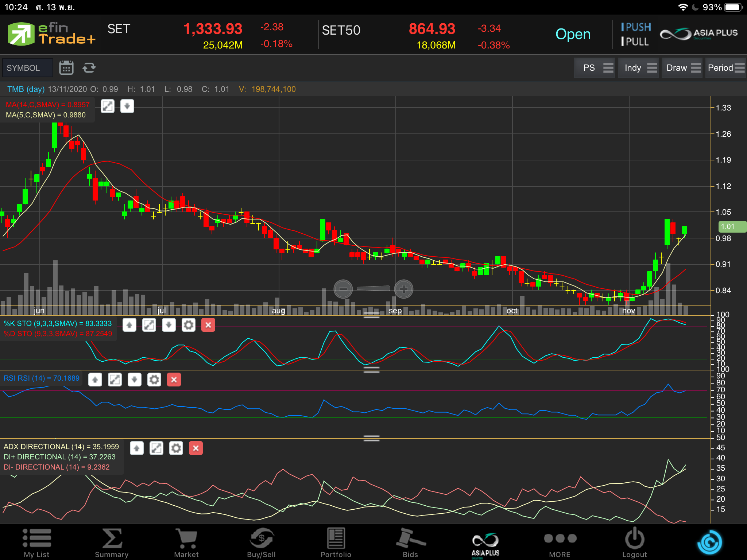The width and height of the screenshot is (747, 560).
Task: Switch to the Portfolio tab
Action: pyautogui.click(x=336, y=542)
